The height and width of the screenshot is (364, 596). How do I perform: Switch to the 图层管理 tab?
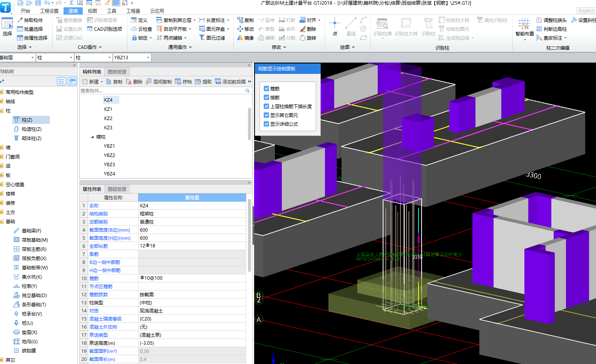point(117,189)
